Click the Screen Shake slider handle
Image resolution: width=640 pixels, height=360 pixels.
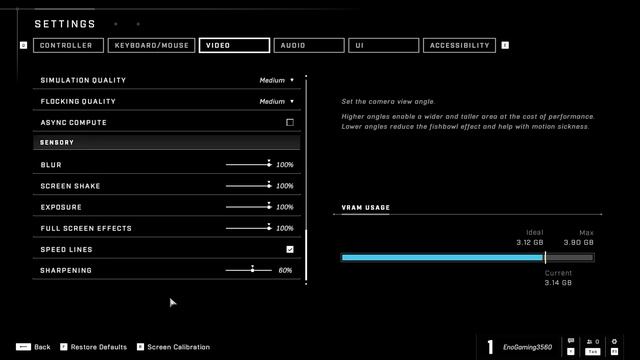click(x=269, y=185)
